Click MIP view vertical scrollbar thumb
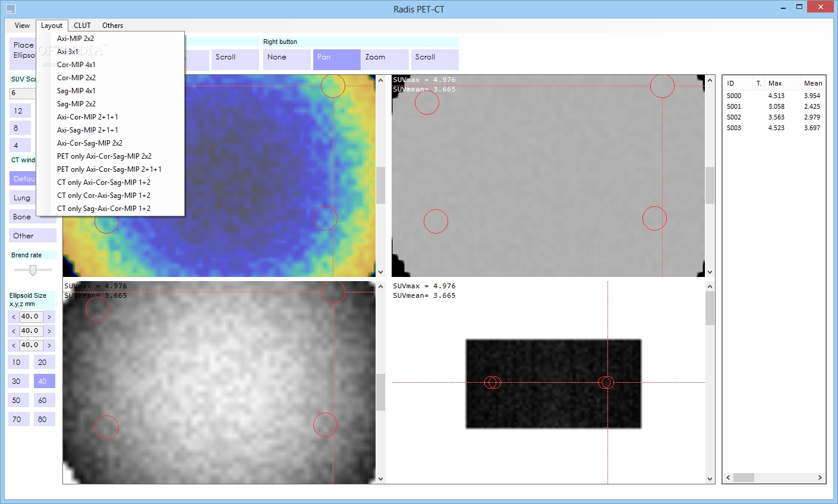This screenshot has height=504, width=838. point(710,308)
